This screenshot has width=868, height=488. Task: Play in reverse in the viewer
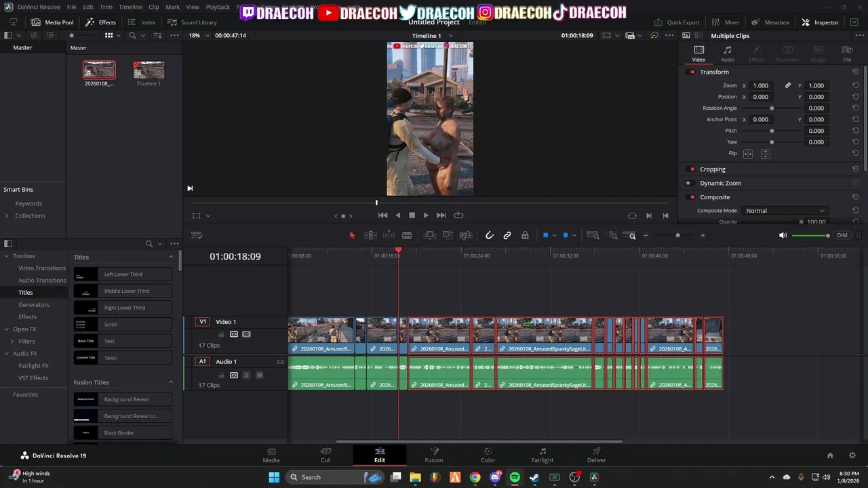(x=398, y=216)
